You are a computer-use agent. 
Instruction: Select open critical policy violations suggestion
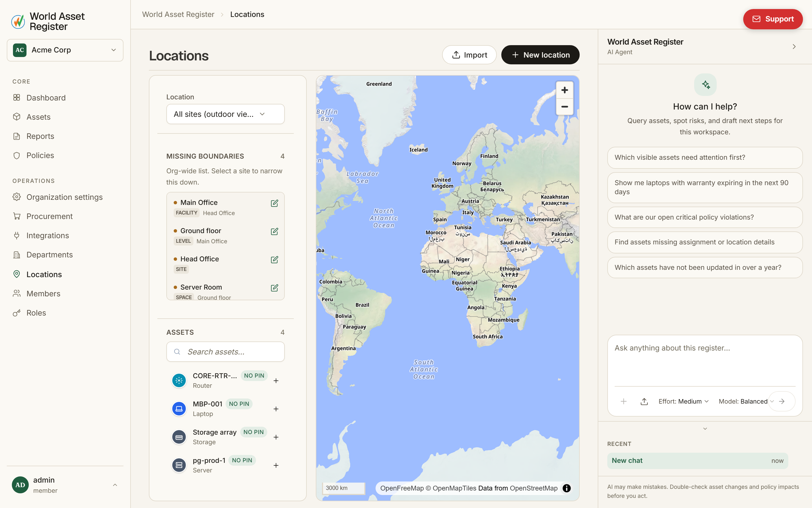pyautogui.click(x=705, y=217)
